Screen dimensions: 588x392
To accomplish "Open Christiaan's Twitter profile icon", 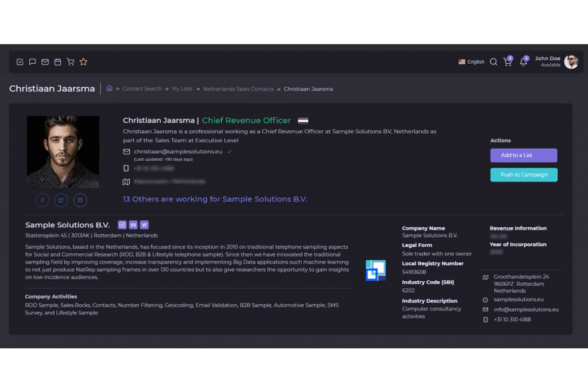I will tap(61, 200).
